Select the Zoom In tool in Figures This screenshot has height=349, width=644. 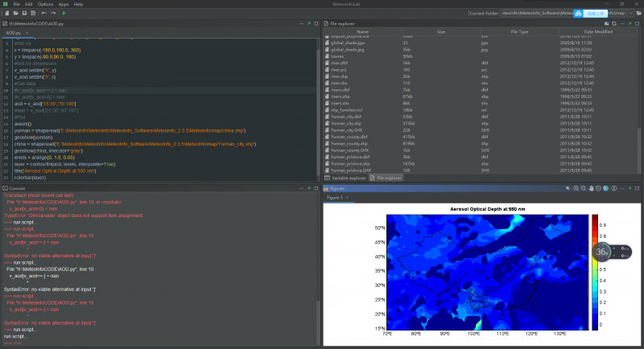tap(576, 188)
